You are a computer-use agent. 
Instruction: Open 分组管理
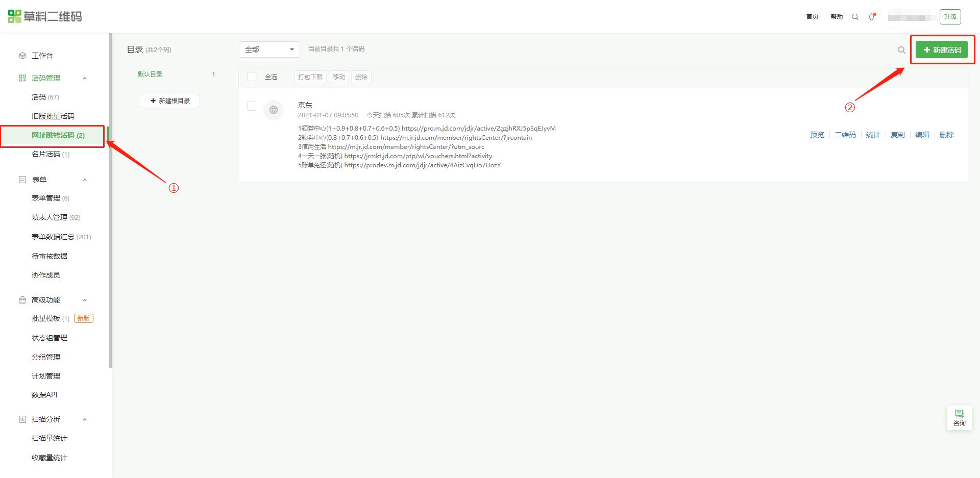(46, 357)
